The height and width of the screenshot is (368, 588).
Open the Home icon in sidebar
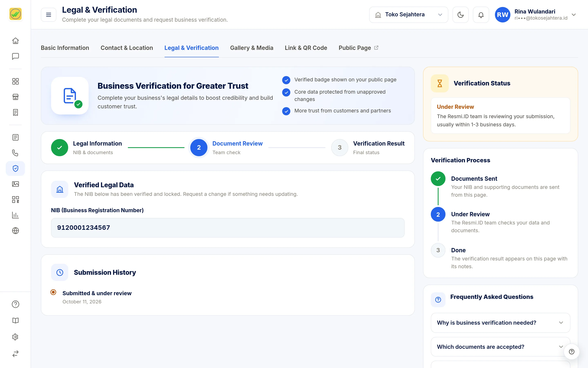pos(15,41)
